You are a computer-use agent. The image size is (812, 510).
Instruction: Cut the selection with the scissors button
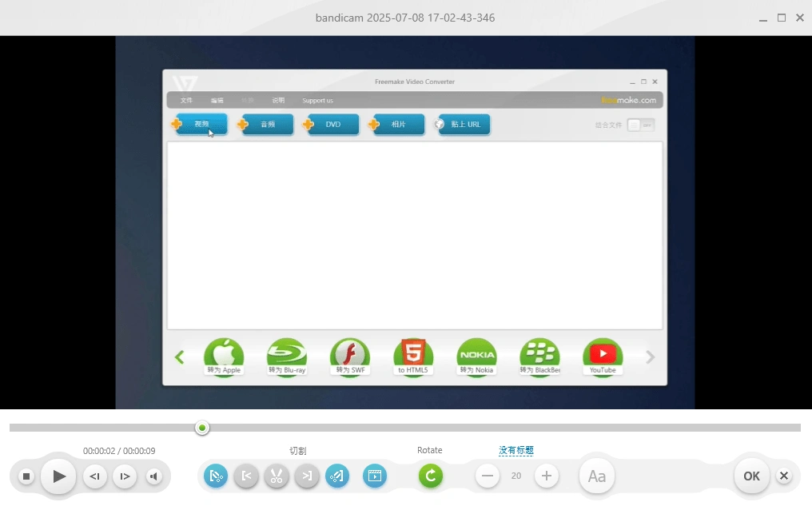[277, 476]
